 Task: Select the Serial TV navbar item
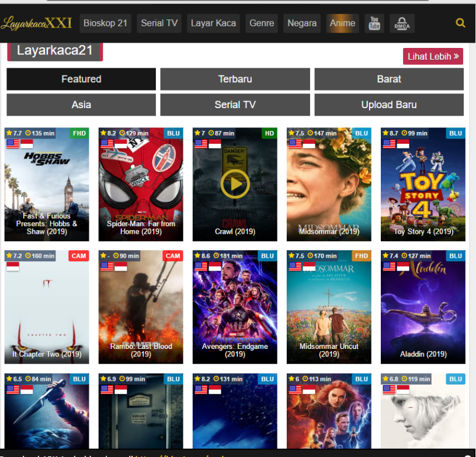point(159,23)
